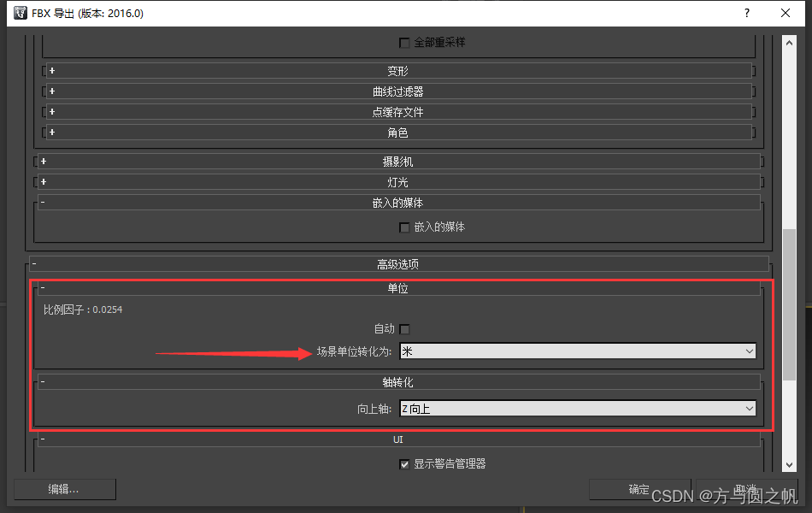The image size is (812, 513).
Task: Click the vertical scrollbar down arrow
Action: point(788,465)
